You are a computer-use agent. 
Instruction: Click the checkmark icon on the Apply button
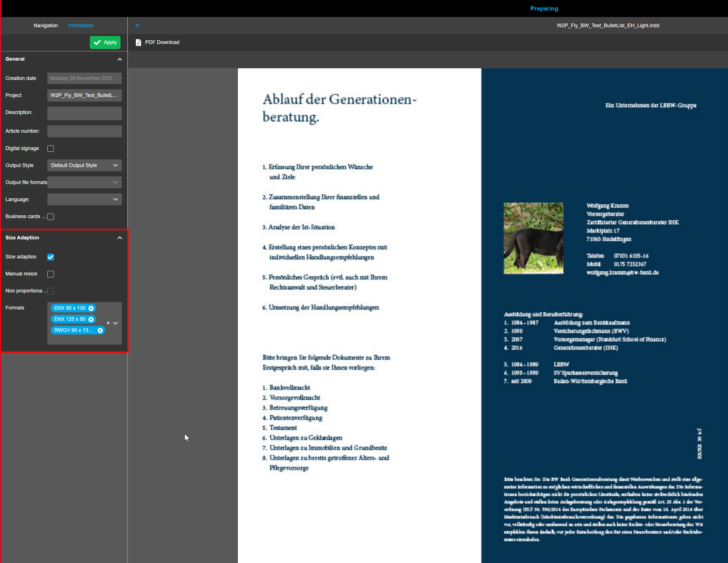click(x=97, y=42)
